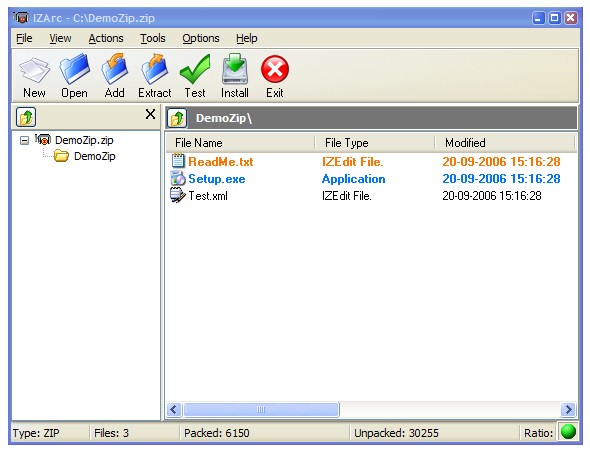Click the Add files toolbar icon
The height and width of the screenshot is (450, 590).
(x=114, y=69)
